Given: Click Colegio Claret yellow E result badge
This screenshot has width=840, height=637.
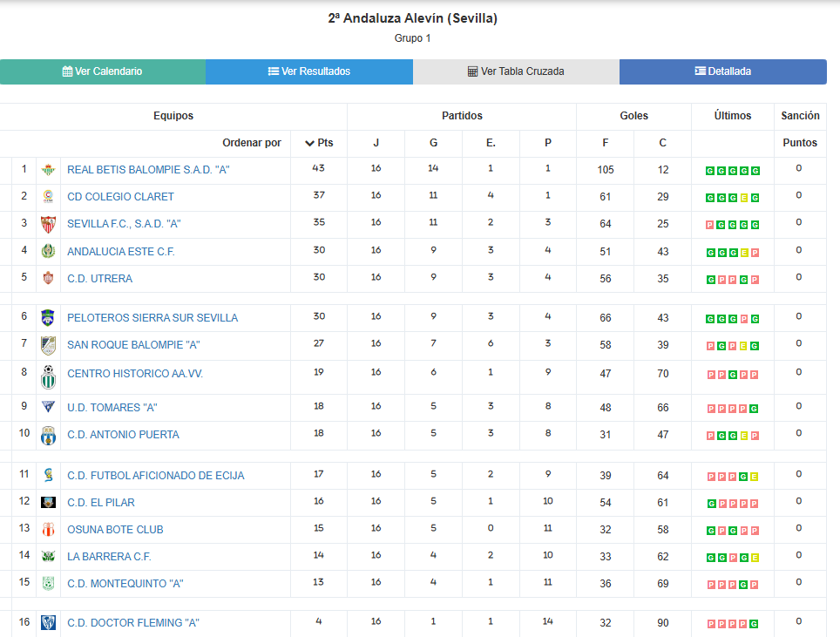Looking at the screenshot, I should pyautogui.click(x=743, y=198).
